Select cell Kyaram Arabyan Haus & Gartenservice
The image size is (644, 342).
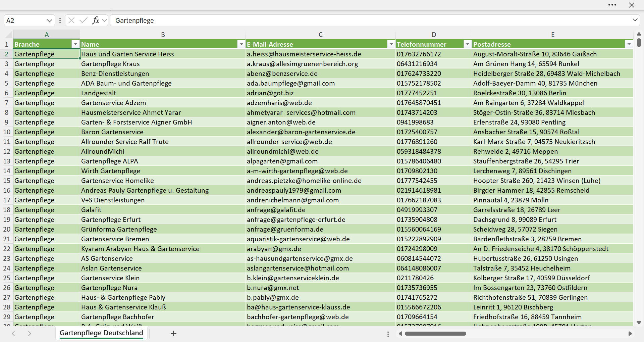click(163, 249)
